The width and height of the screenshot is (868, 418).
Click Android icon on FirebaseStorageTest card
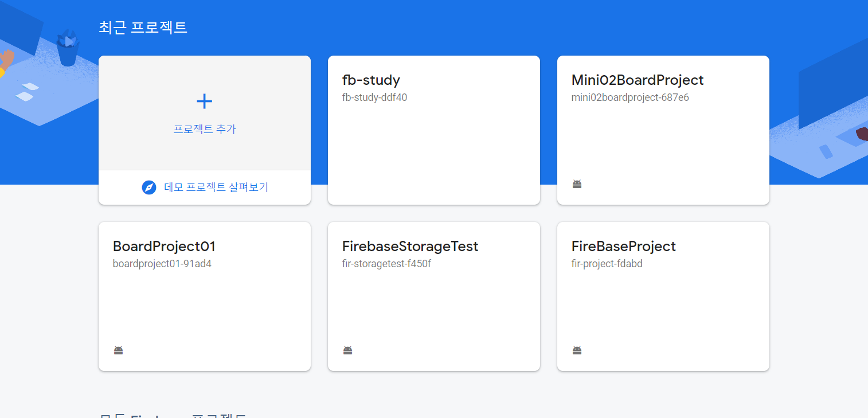pyautogui.click(x=347, y=350)
